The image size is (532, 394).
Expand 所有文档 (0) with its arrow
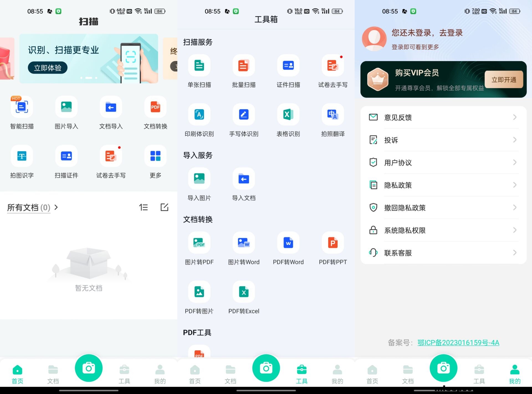coord(56,207)
